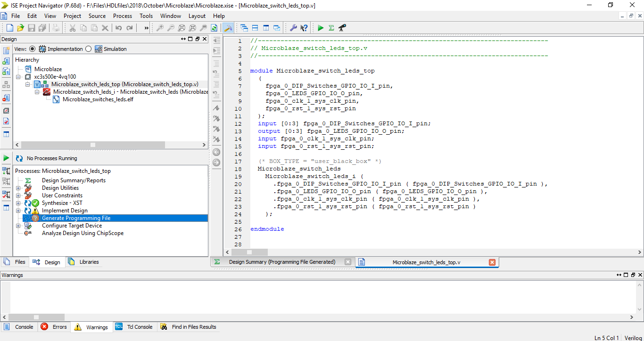The width and height of the screenshot is (644, 341).
Task: Click the Edit menu
Action: (x=32, y=16)
